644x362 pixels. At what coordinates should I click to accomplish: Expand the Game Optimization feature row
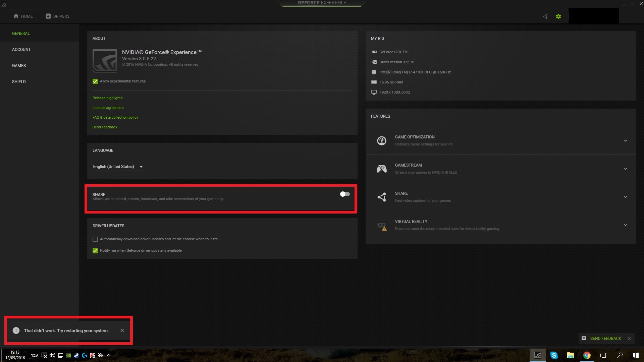tap(625, 141)
